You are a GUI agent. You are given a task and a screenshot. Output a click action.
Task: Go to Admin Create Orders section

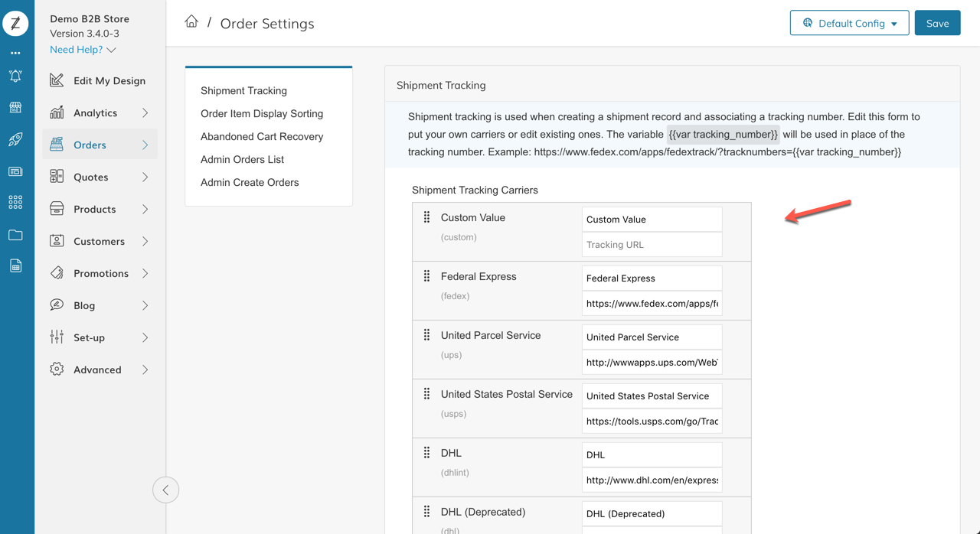point(250,182)
